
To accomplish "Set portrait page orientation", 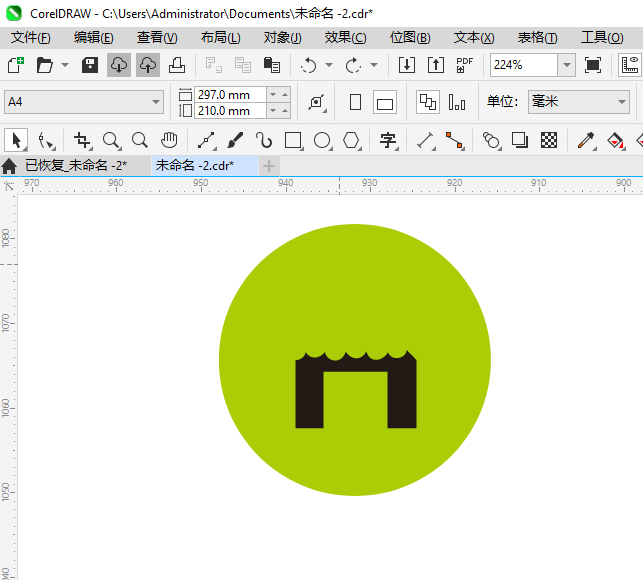I will point(356,102).
